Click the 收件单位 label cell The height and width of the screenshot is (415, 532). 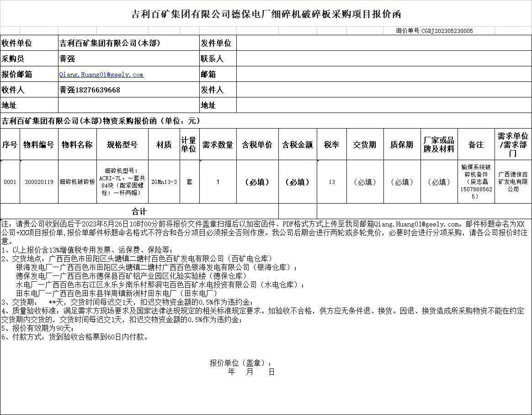click(29, 43)
